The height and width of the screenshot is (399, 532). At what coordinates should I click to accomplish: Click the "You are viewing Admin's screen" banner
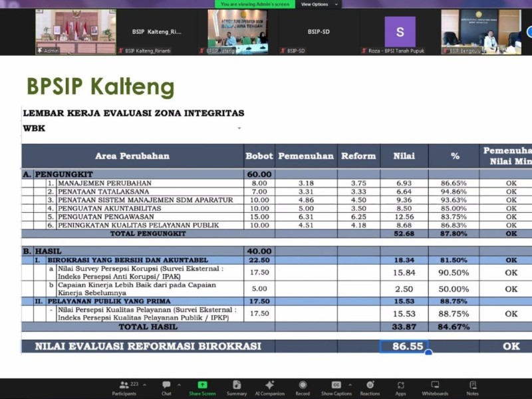(255, 4)
